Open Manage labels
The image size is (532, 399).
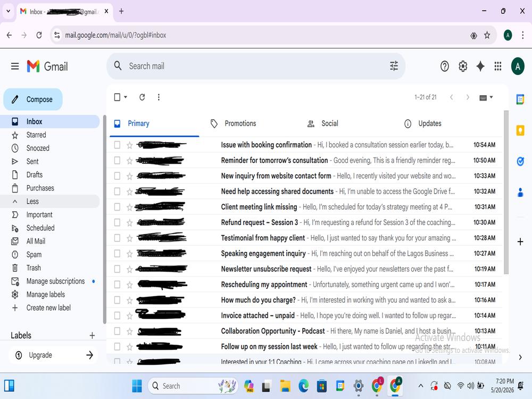click(x=50, y=295)
